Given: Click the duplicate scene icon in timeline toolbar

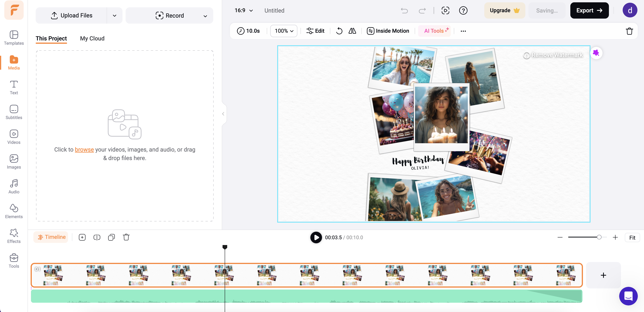Looking at the screenshot, I should [111, 237].
